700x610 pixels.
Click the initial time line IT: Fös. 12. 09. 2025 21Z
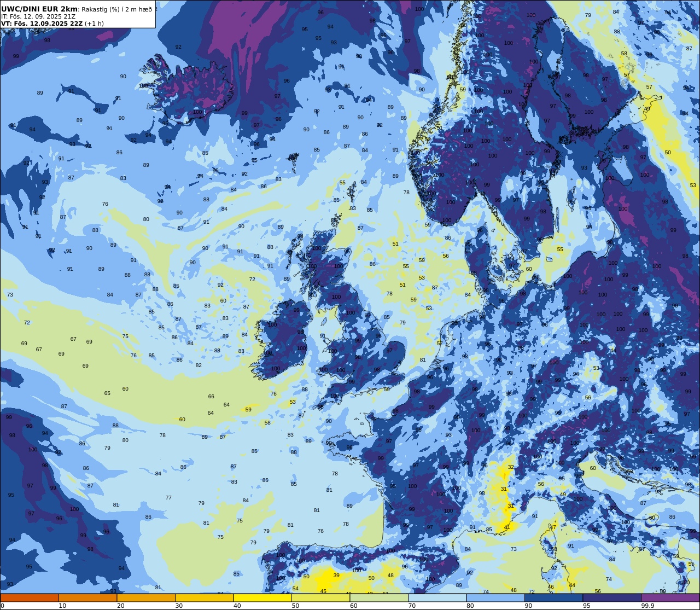coord(37,16)
